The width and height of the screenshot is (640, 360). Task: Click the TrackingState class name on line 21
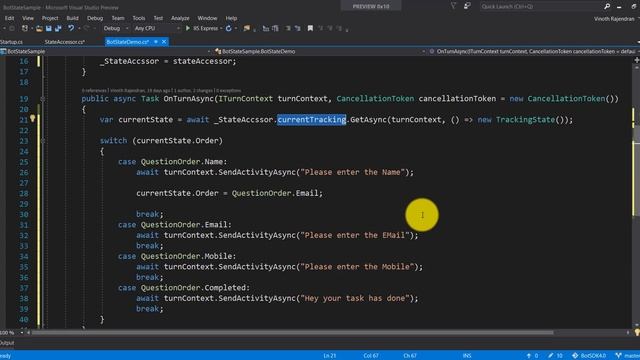[x=525, y=120]
